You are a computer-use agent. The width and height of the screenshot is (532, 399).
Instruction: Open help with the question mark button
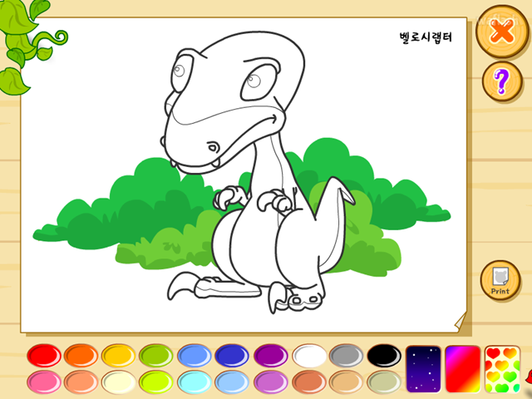coord(502,81)
